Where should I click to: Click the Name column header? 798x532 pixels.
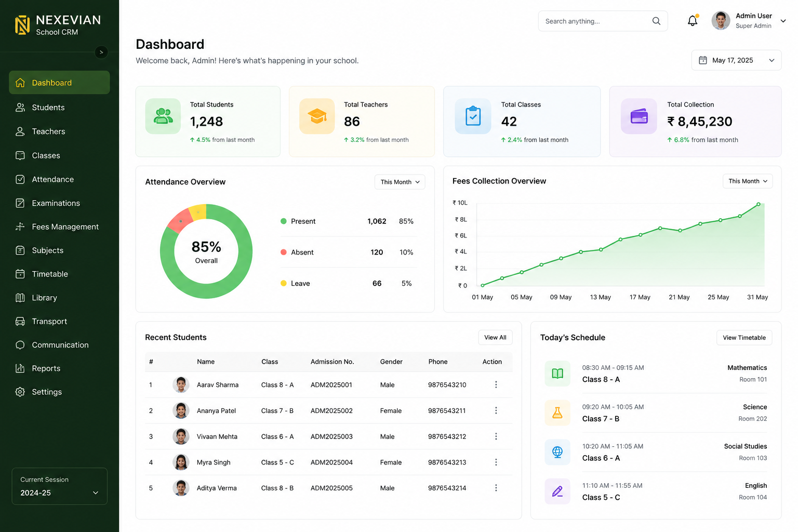coord(206,362)
